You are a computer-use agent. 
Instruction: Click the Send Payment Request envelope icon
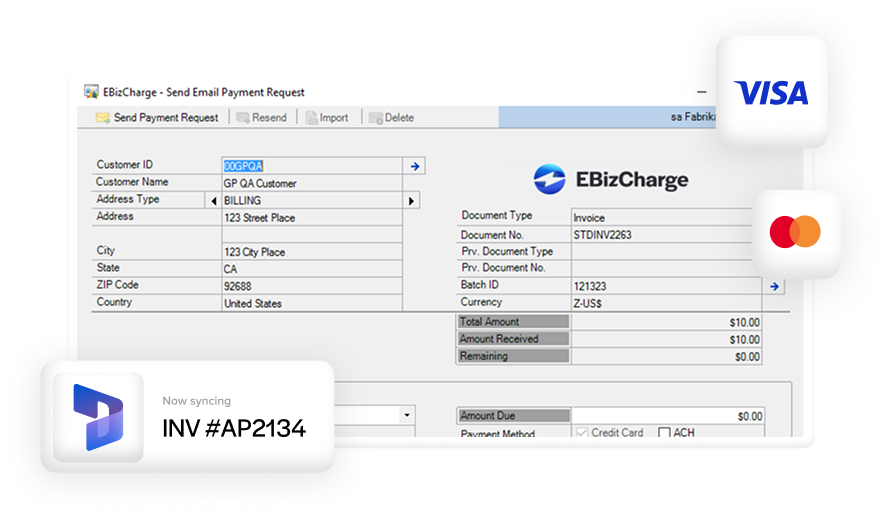(x=103, y=118)
